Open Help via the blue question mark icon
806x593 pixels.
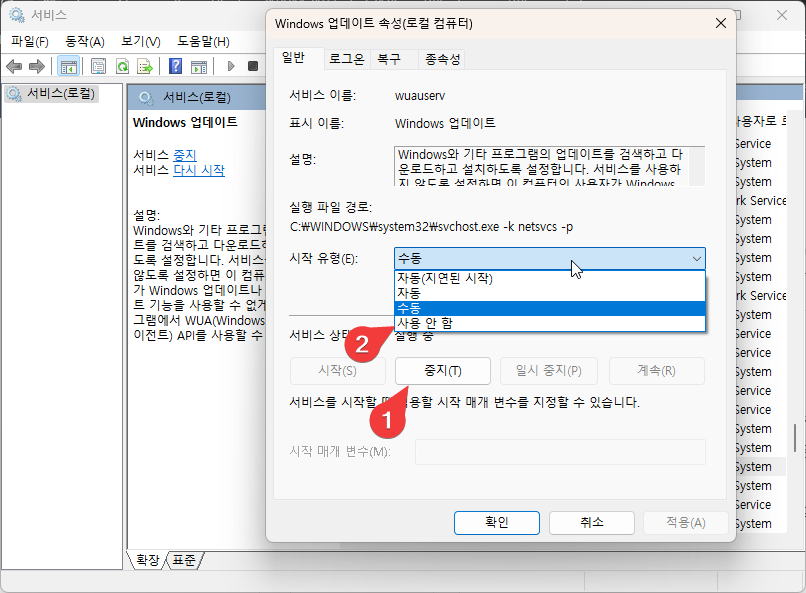coord(177,66)
